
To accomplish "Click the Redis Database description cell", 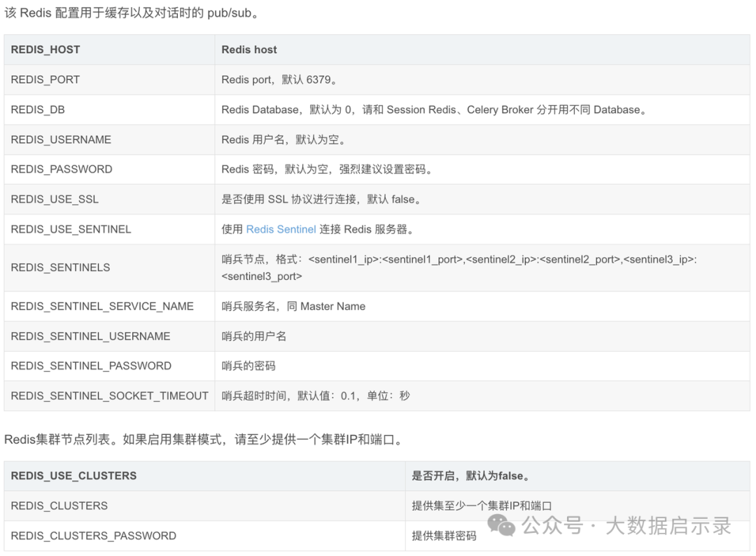I will 482,109.
